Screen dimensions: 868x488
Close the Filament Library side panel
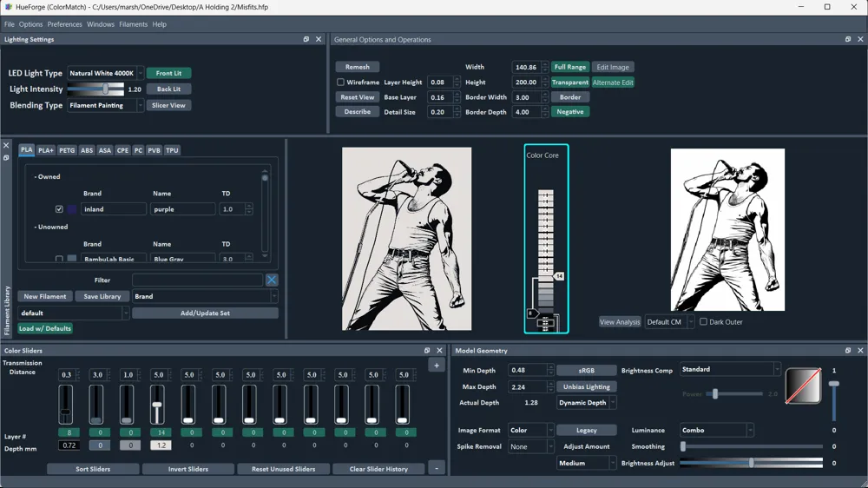point(6,145)
